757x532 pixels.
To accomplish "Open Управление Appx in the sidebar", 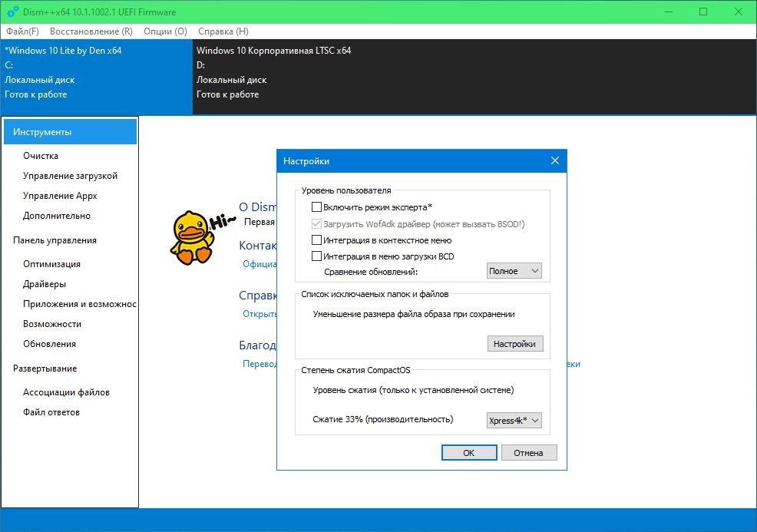I will point(60,196).
